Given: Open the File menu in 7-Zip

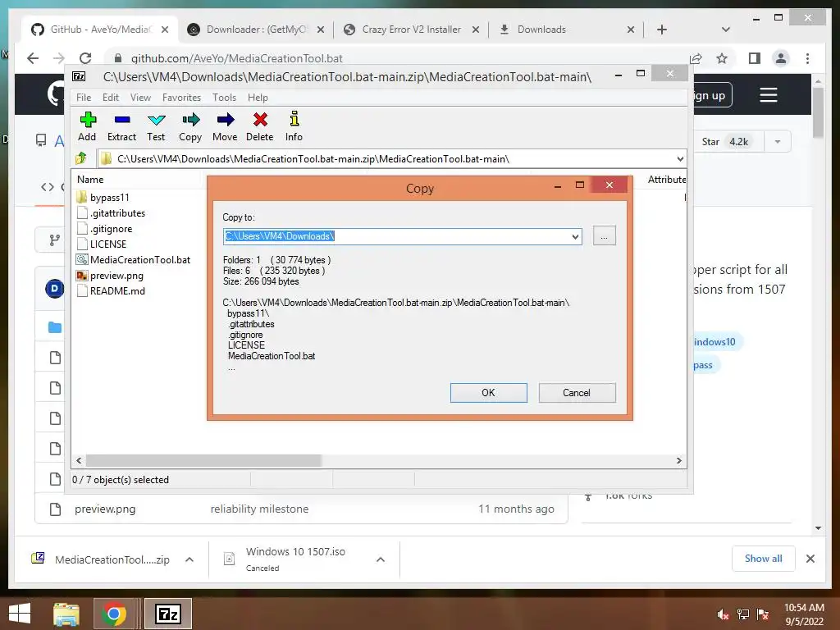Looking at the screenshot, I should click(84, 98).
